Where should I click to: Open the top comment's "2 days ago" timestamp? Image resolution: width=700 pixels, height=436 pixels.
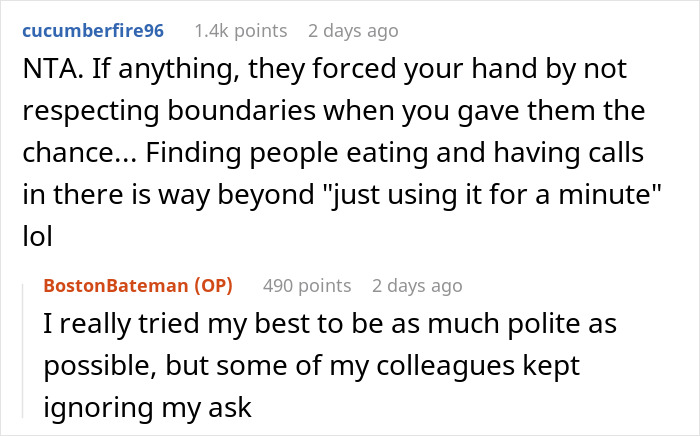[x=353, y=31]
